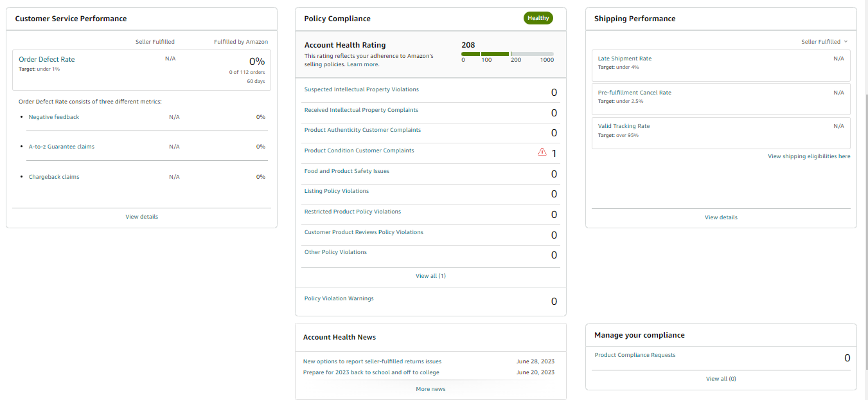Click the Account Health Rating progress bar
Screen dimensions: 868x400
508,53
